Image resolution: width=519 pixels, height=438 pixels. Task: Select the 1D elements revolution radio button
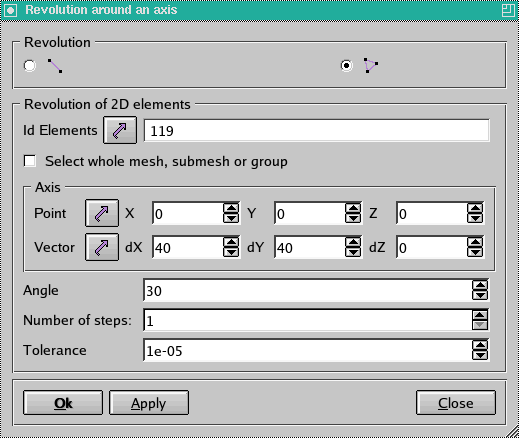point(30,66)
